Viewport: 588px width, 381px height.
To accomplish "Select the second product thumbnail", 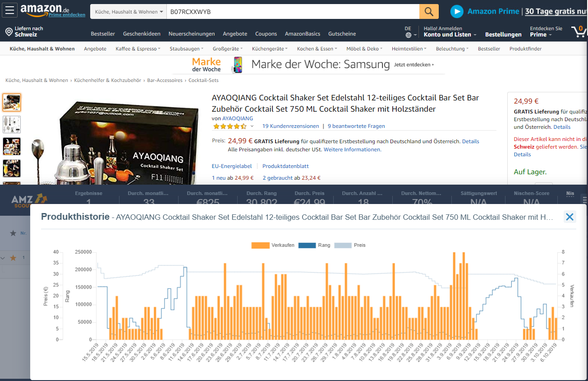I will pyautogui.click(x=12, y=125).
